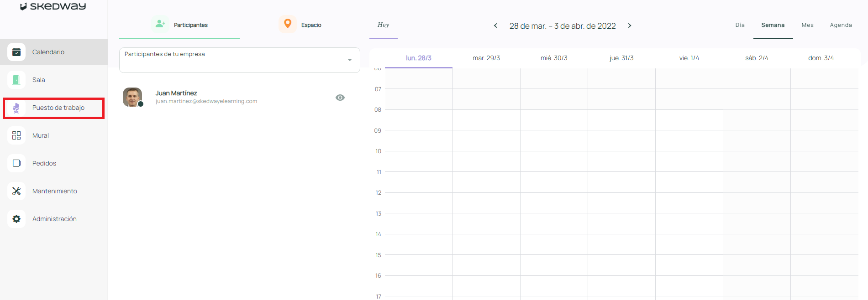This screenshot has height=300, width=868.
Task: Switch to the Día view tab
Action: click(740, 25)
